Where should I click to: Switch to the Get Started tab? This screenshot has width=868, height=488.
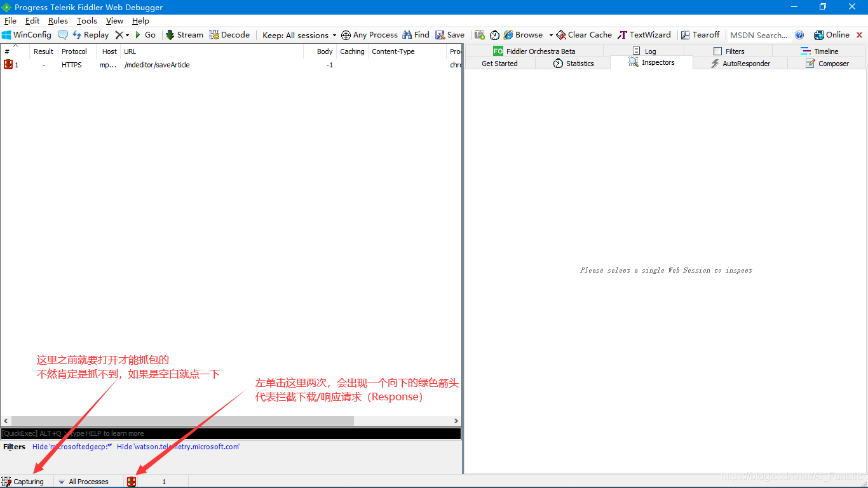pyautogui.click(x=500, y=64)
